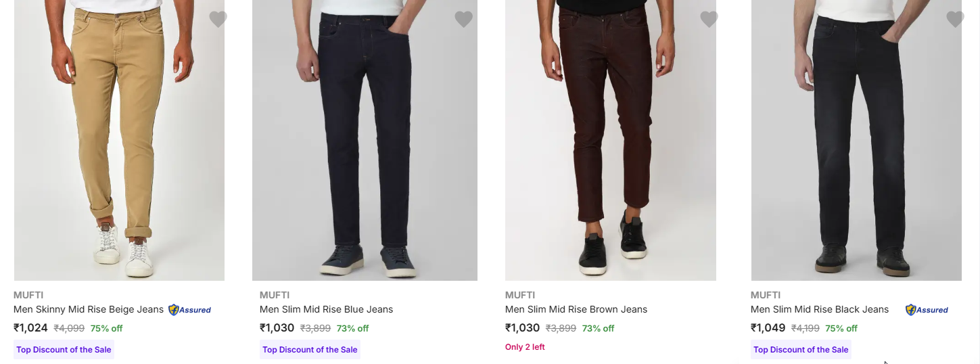This screenshot has width=980, height=364.
Task: Click 'Top Discount of the Sale' under blue jeans
Action: [310, 350]
